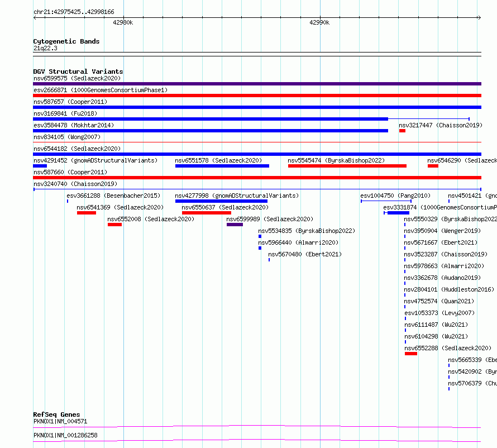Select nsv6599989 (Sedlazeck2020) label
Viewport: 497px width, 448px height.
(x=270, y=219)
